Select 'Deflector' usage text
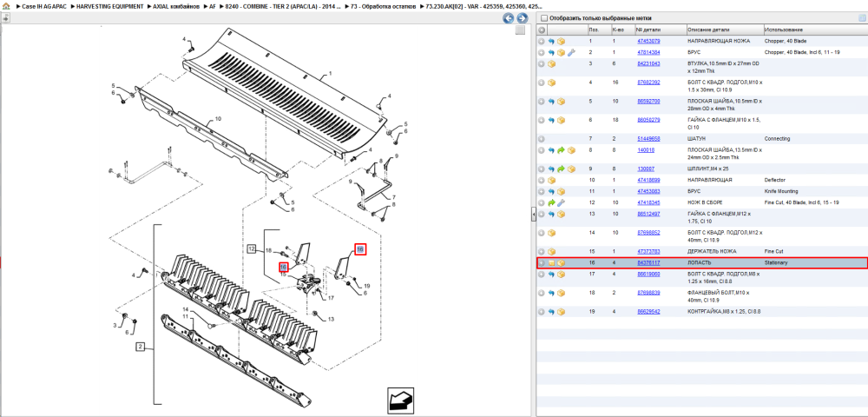The image size is (868, 417). point(775,181)
